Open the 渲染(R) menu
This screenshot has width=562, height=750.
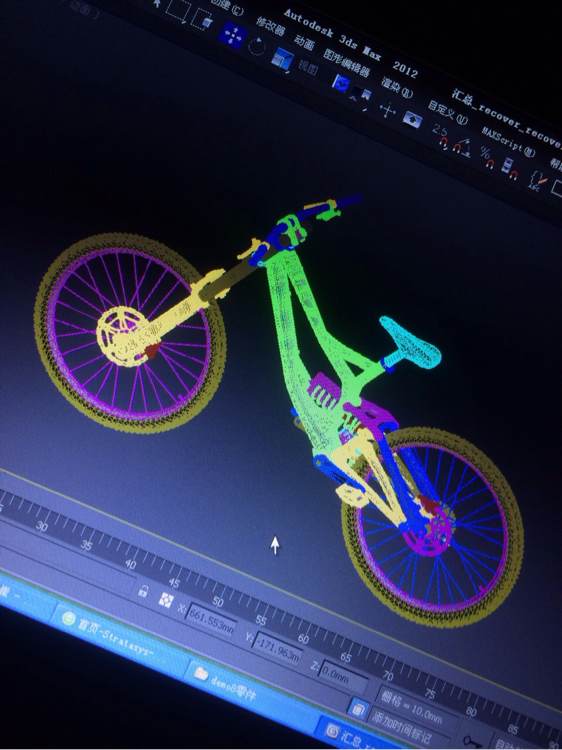(x=397, y=88)
